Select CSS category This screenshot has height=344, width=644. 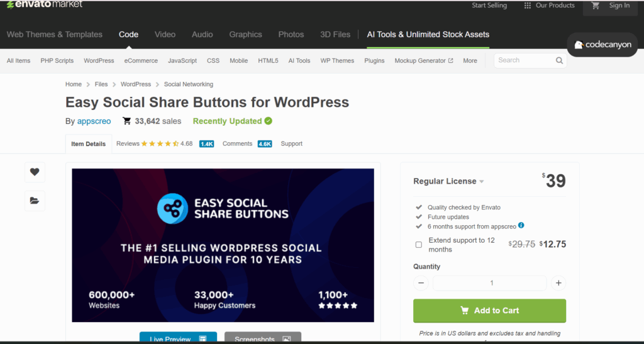(x=213, y=61)
